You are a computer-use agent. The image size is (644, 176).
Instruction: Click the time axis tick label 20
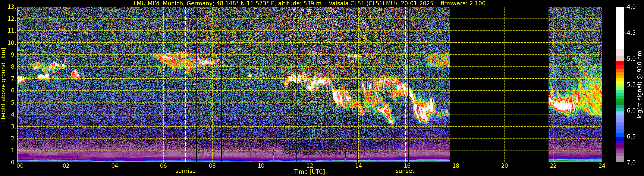tap(505, 166)
